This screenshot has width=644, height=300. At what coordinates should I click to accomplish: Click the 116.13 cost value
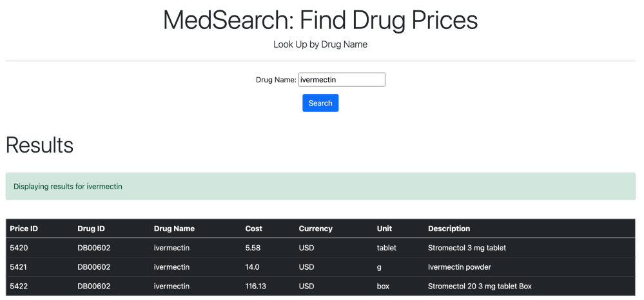255,286
